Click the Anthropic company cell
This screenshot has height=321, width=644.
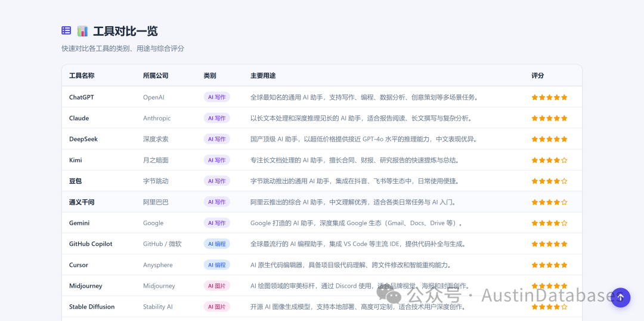[157, 118]
